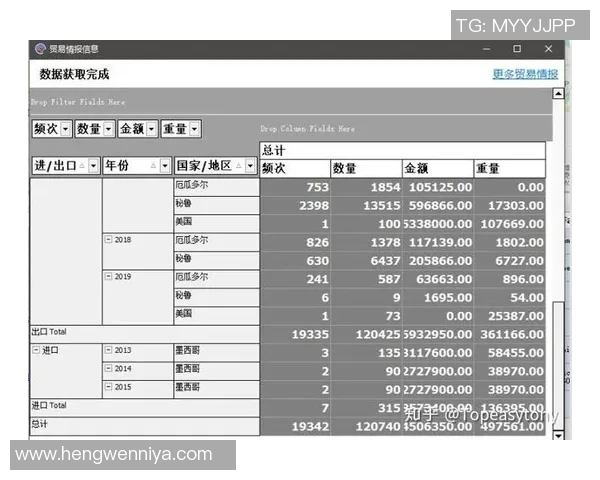Image resolution: width=600 pixels, height=480 pixels.
Task: Click the frequency value 2398
Action: pyautogui.click(x=314, y=206)
